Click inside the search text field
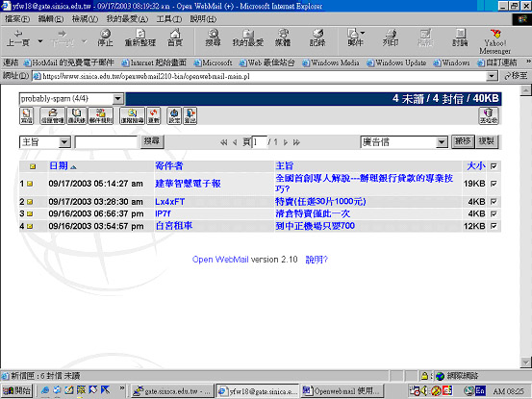Screen dimensions: 532x399 (x=106, y=142)
